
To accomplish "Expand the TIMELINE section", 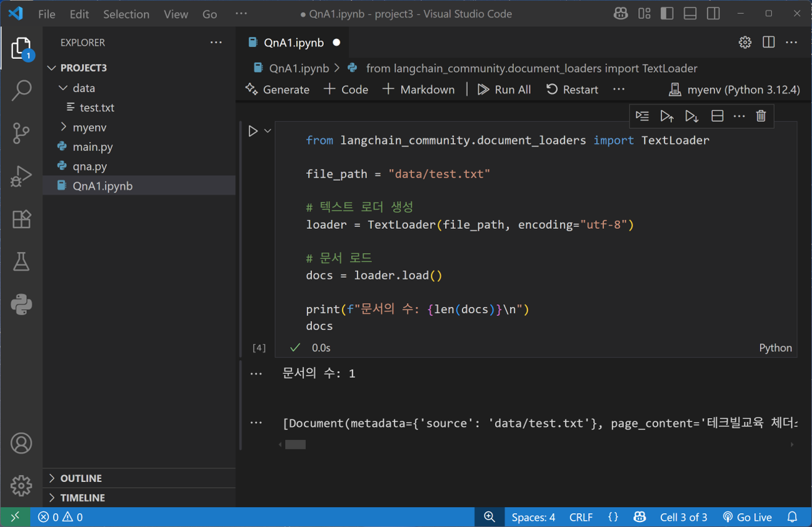I will pos(139,498).
